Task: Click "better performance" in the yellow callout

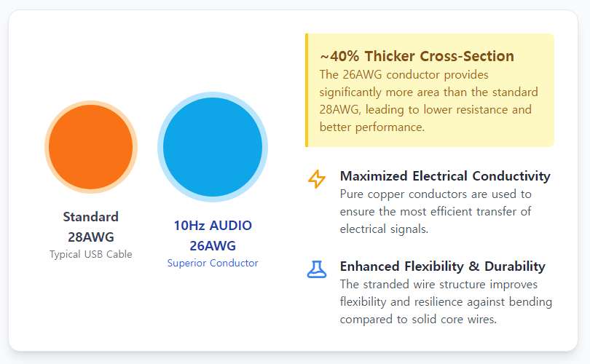Action: 371,127
